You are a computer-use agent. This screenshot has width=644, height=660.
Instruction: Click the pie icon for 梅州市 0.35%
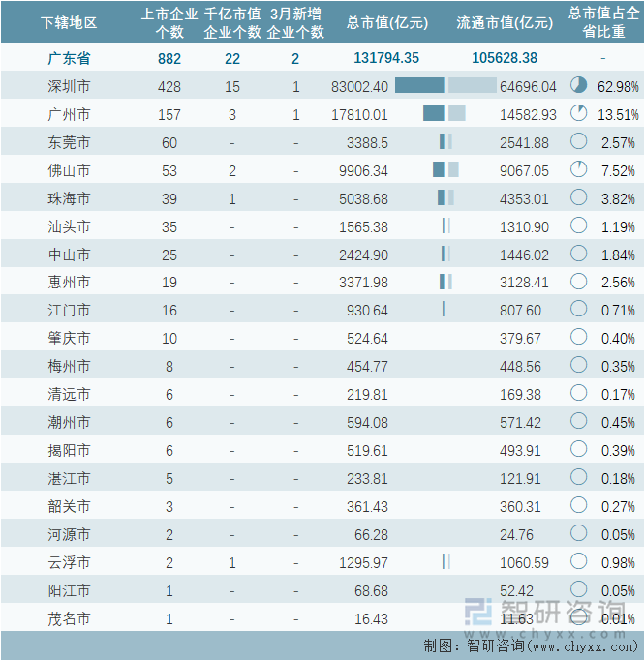point(579,365)
